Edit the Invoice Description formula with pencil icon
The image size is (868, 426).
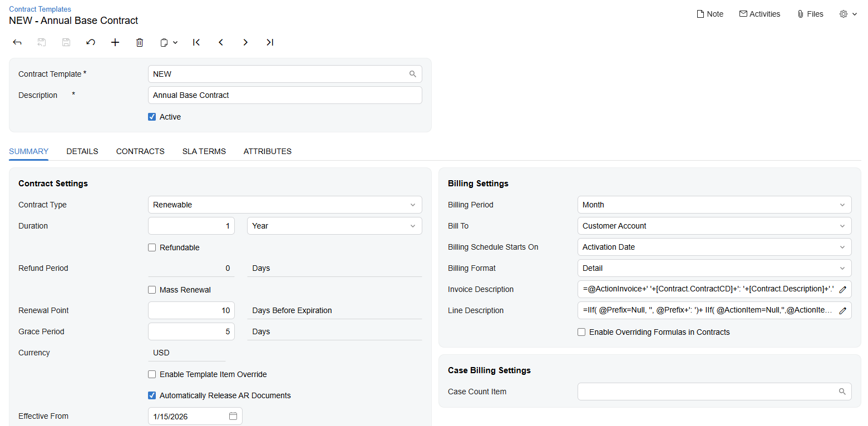pos(844,289)
